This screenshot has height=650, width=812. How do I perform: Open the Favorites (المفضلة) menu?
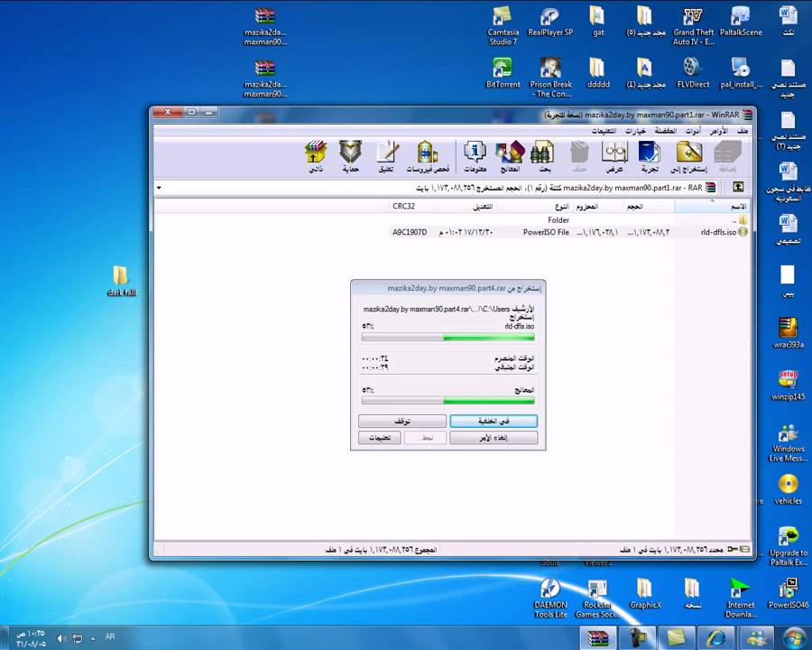666,131
